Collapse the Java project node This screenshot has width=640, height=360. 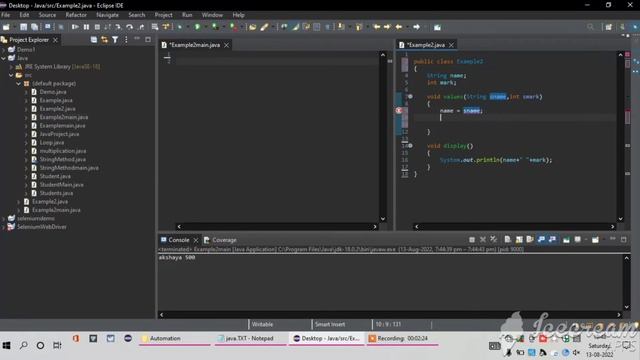tap(4, 58)
